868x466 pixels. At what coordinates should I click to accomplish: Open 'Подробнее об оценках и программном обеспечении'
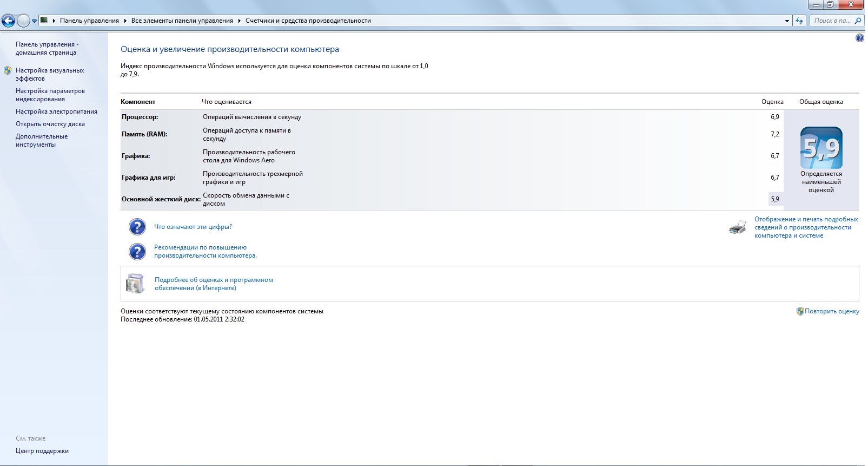214,284
